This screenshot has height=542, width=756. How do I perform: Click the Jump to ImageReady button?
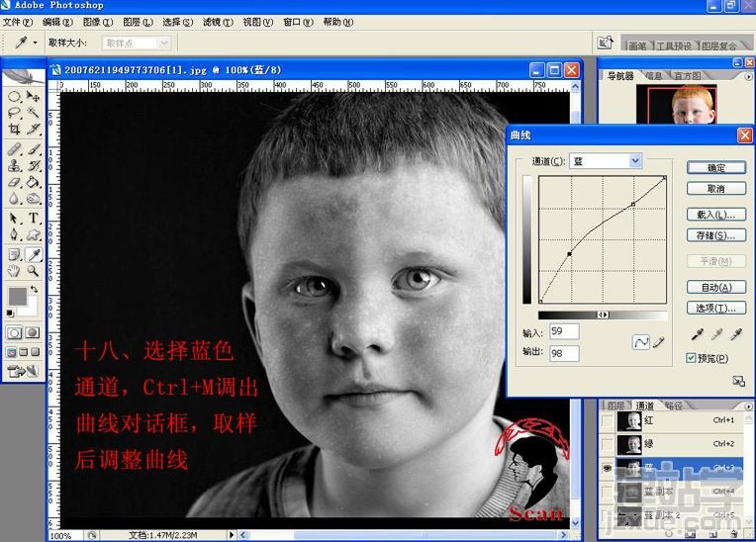tap(23, 371)
